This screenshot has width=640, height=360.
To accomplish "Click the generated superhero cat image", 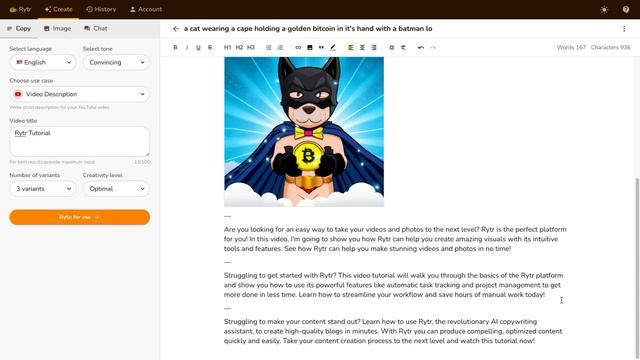I will (x=304, y=131).
